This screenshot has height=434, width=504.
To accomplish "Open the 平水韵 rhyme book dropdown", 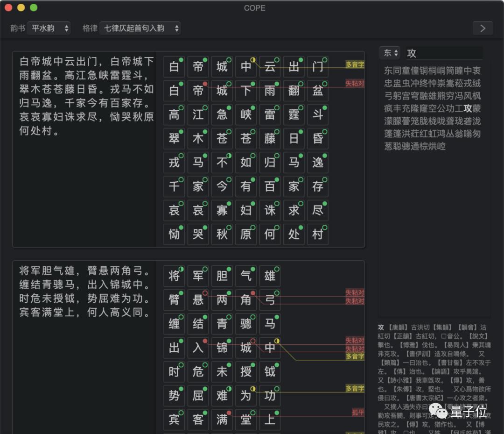I will (49, 28).
